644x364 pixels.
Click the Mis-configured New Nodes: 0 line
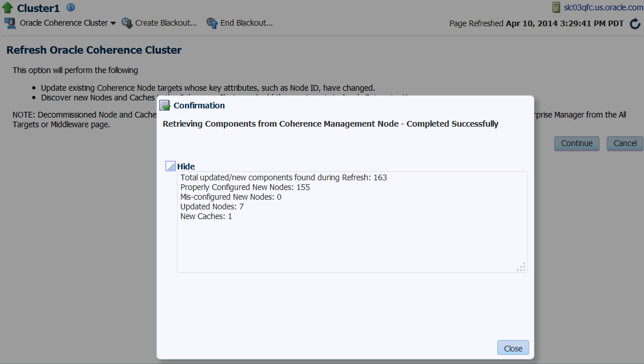click(231, 197)
